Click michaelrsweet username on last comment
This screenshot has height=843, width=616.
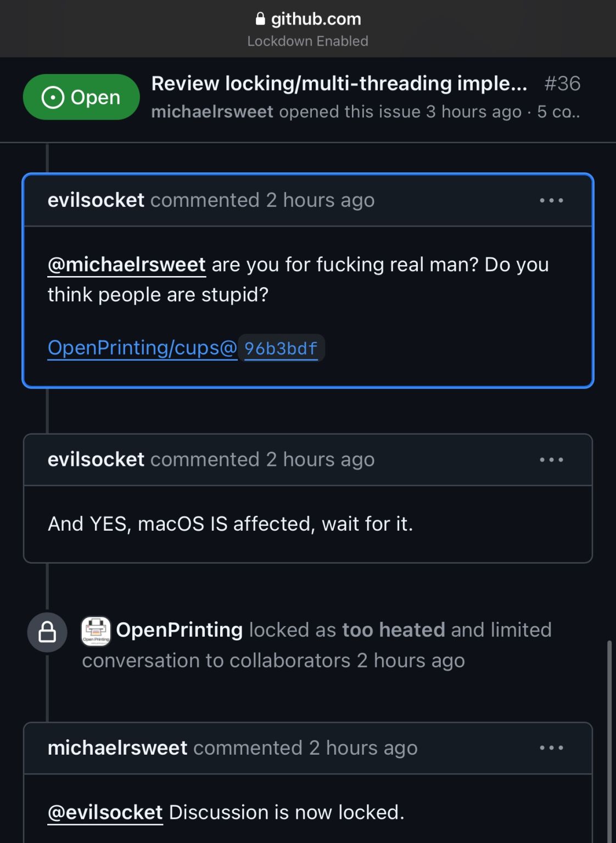tap(117, 748)
